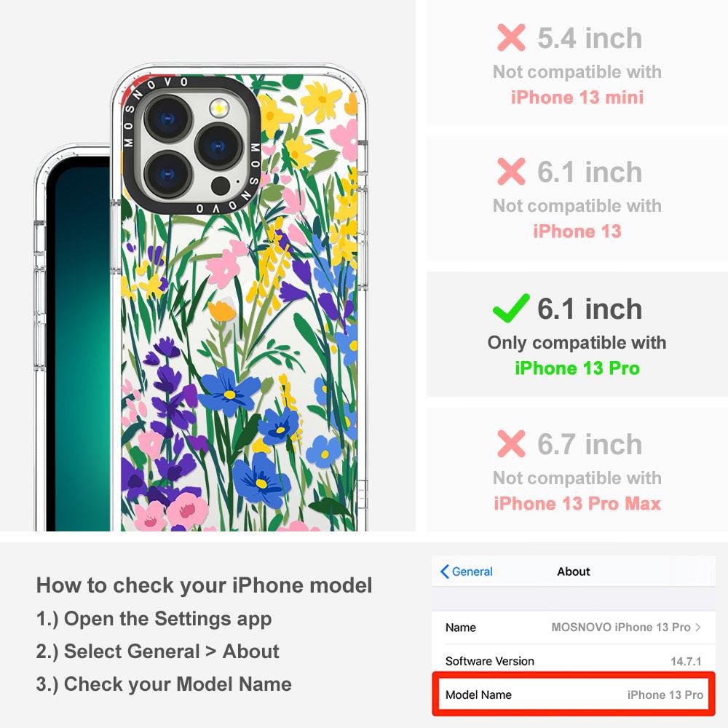728x728 pixels.
Task: Select the Software Version row
Action: [x=574, y=661]
